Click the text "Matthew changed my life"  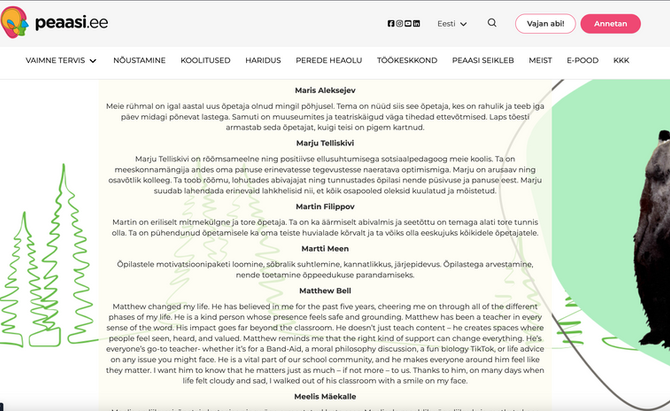tap(161, 307)
